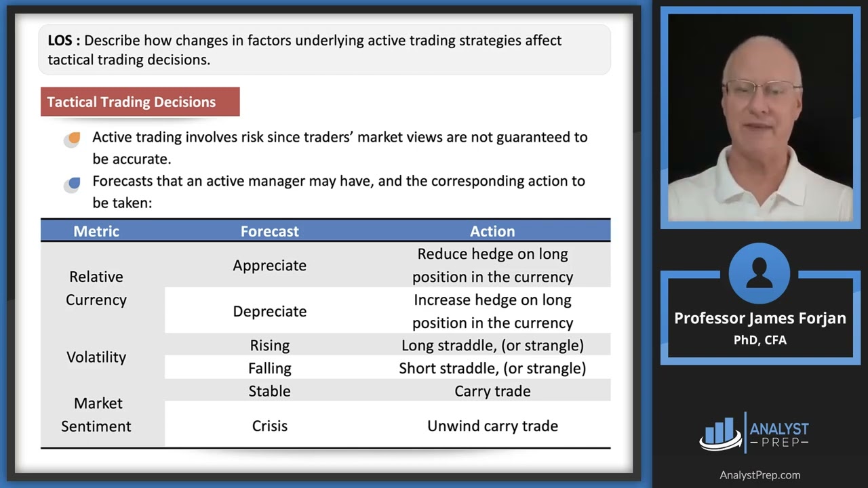Click the Volatility row label
The height and width of the screenshot is (488, 868).
(x=96, y=357)
